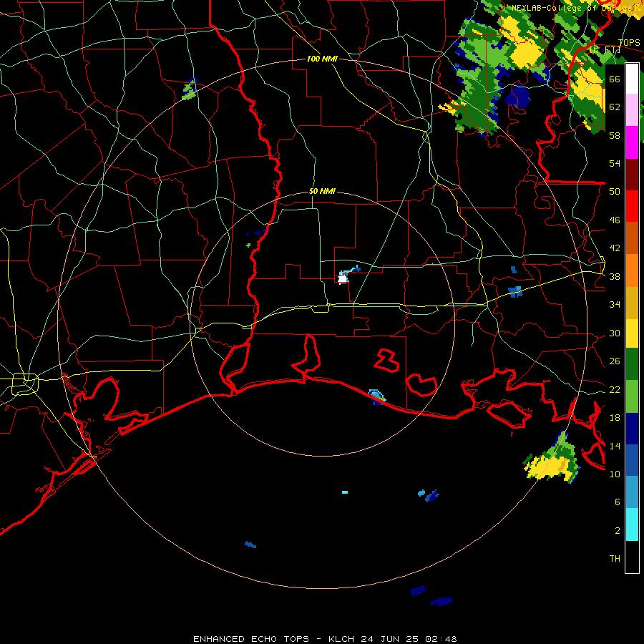Click the small echo on the coastline

coord(377,396)
